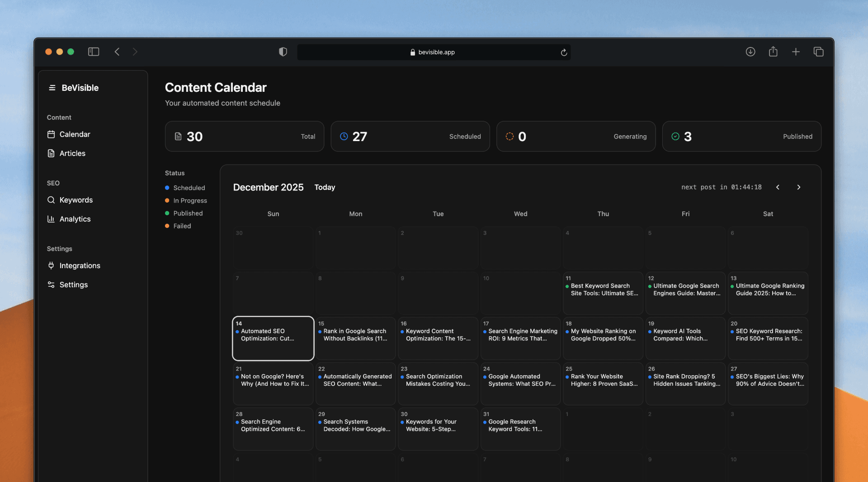
Task: Select the Keywords tool
Action: (76, 200)
